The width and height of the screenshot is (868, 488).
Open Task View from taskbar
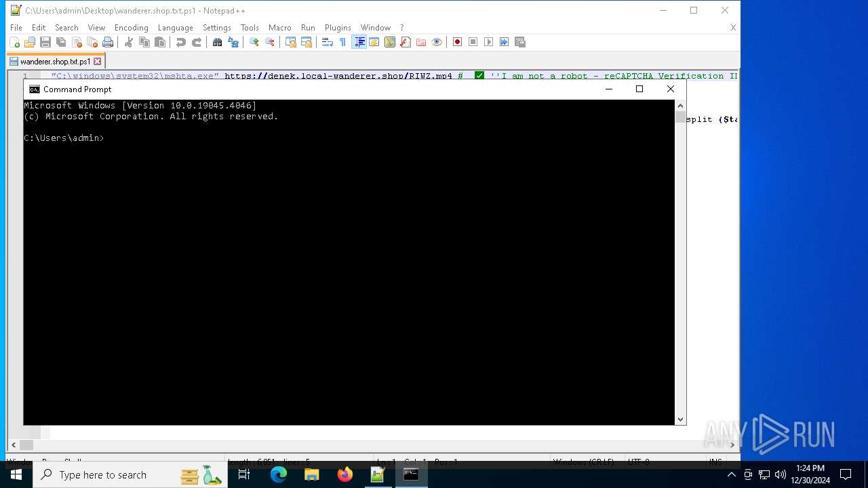pyautogui.click(x=244, y=474)
